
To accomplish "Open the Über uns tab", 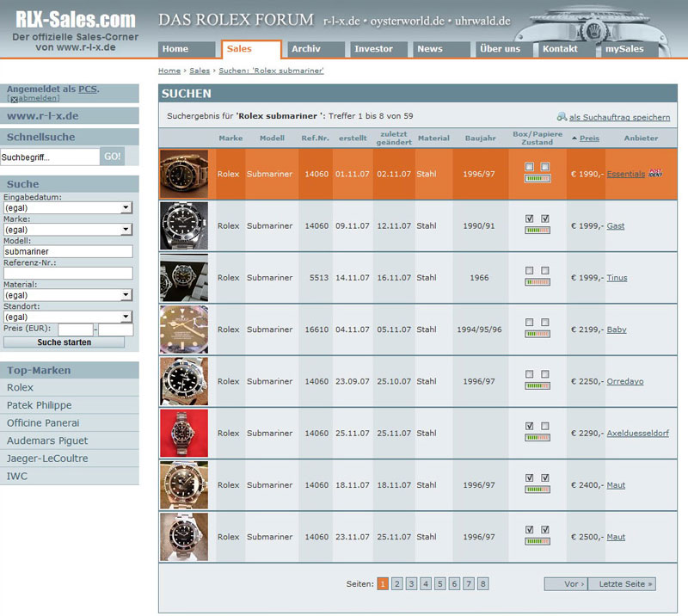I will pyautogui.click(x=504, y=49).
